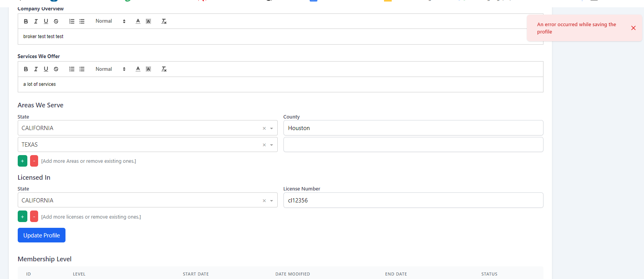Clear CALIFORNIA state under Licensed In

click(264, 201)
